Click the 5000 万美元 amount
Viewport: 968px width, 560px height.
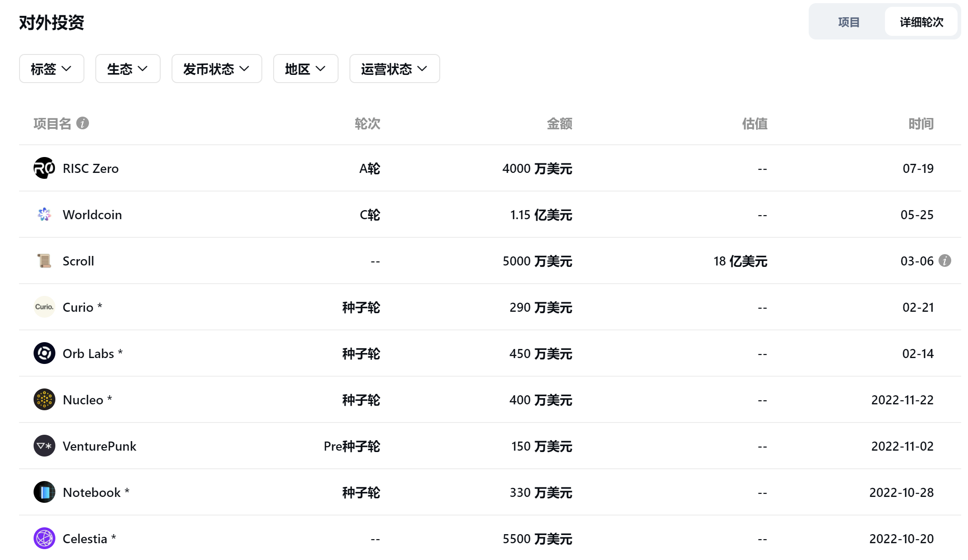tap(537, 261)
